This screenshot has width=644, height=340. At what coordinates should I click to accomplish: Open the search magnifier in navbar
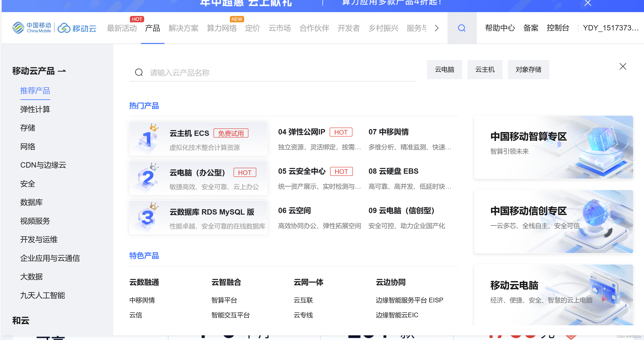(x=462, y=28)
